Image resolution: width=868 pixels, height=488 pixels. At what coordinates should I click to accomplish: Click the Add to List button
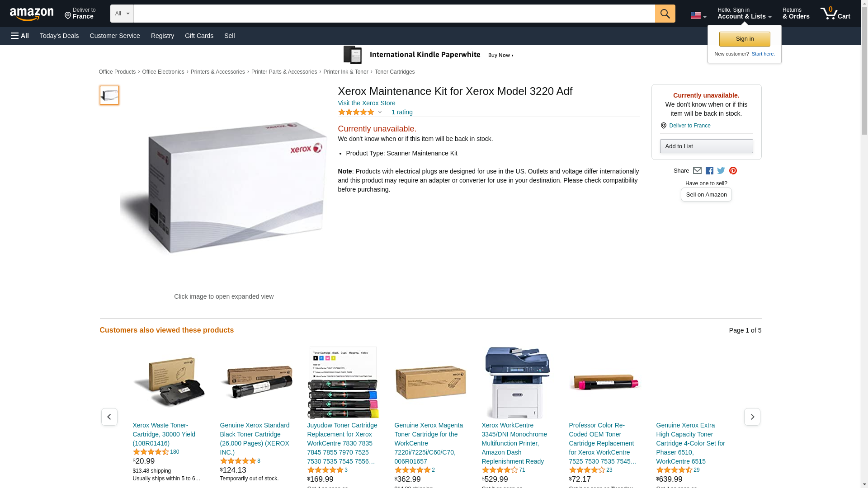706,146
